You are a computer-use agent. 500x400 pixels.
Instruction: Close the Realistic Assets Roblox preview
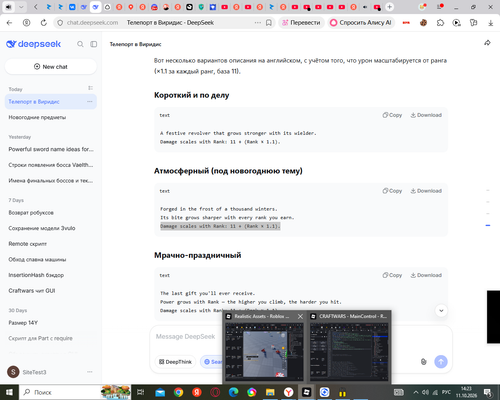click(x=300, y=316)
